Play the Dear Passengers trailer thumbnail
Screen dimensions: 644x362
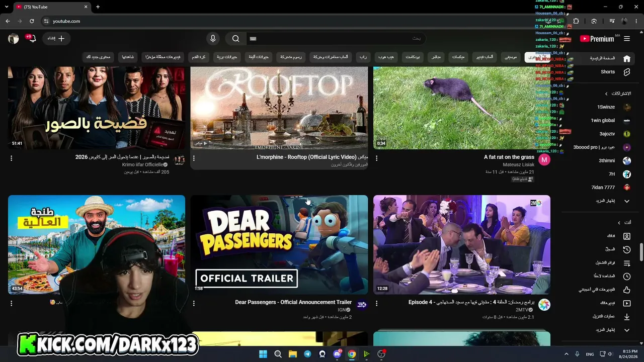point(279,245)
